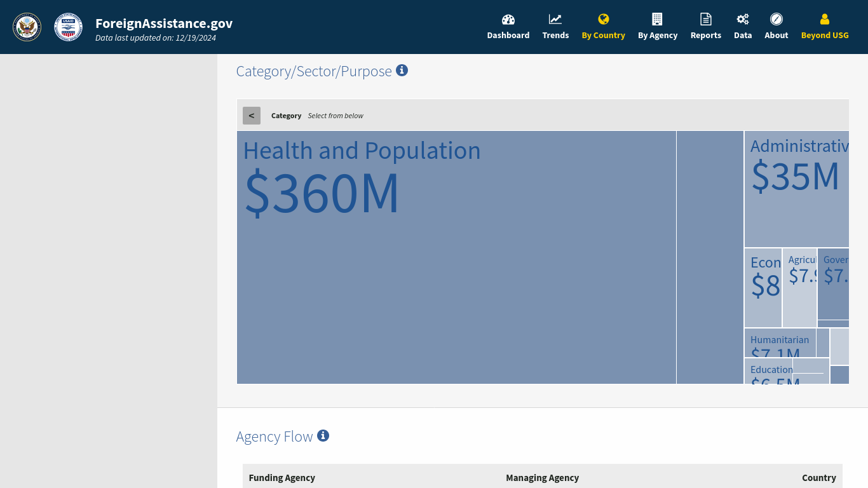Viewport: 868px width, 488px height.
Task: Click the Beyond USG person icon
Action: click(825, 19)
